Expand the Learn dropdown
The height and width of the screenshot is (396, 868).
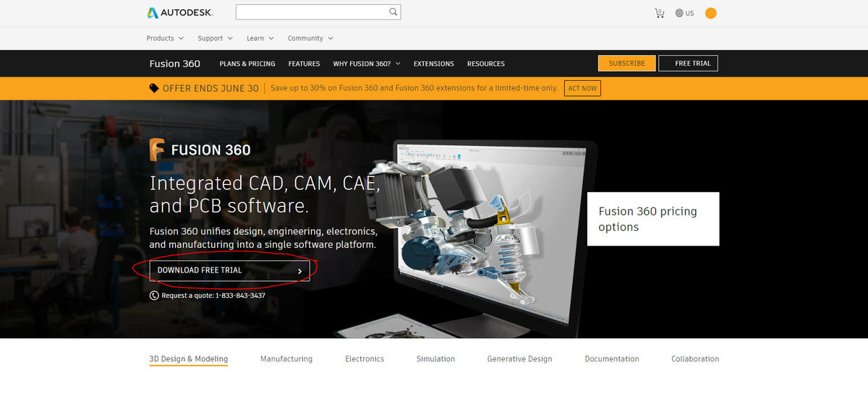coord(260,38)
